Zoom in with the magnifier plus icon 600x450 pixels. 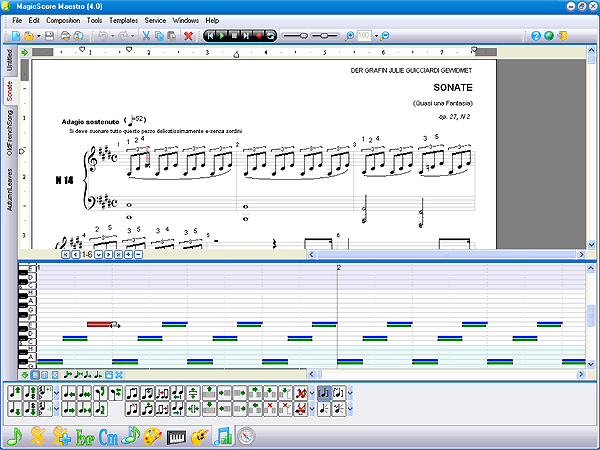point(349,36)
